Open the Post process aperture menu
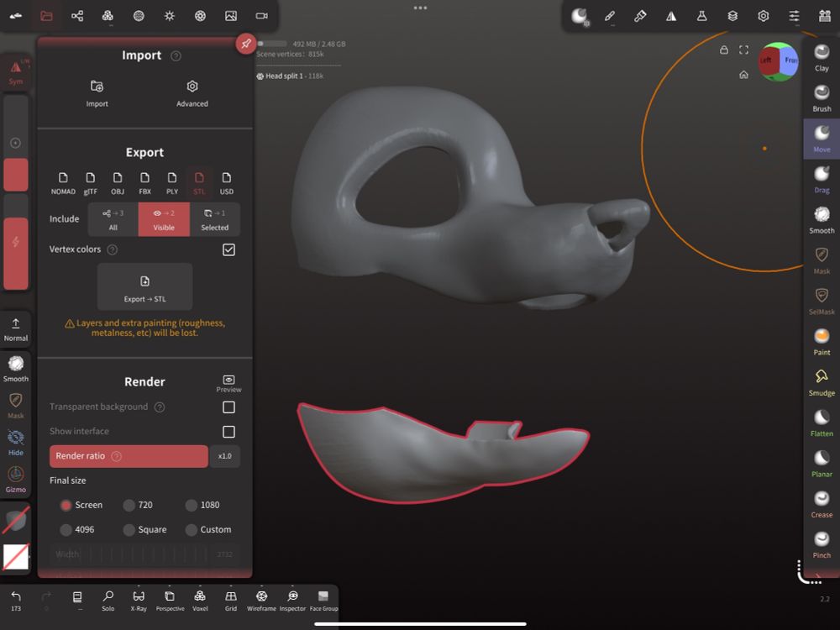The height and width of the screenshot is (630, 840). [200, 15]
